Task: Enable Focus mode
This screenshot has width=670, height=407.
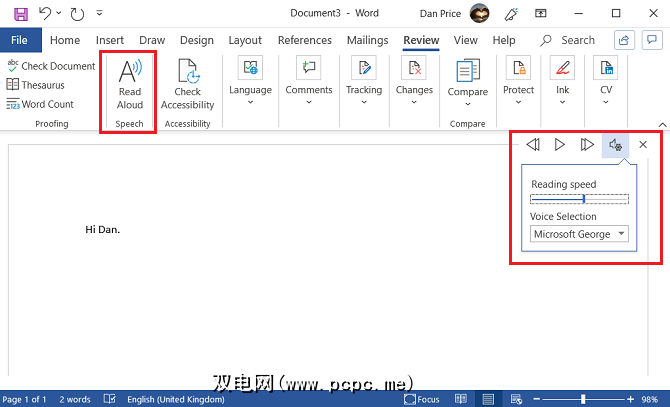Action: click(x=421, y=399)
